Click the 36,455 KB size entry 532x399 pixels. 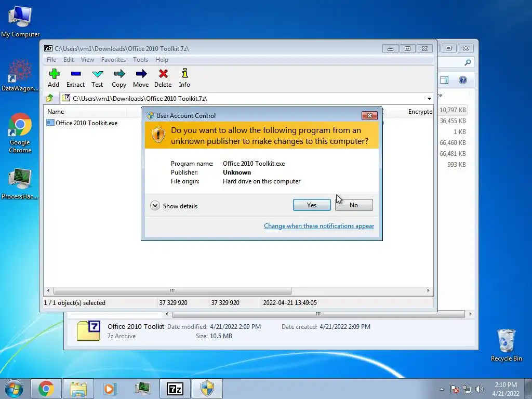click(453, 121)
